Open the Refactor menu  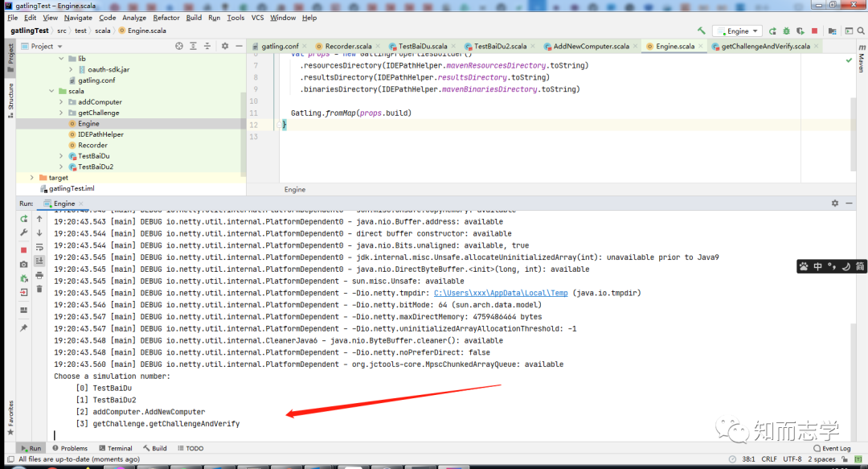166,18
